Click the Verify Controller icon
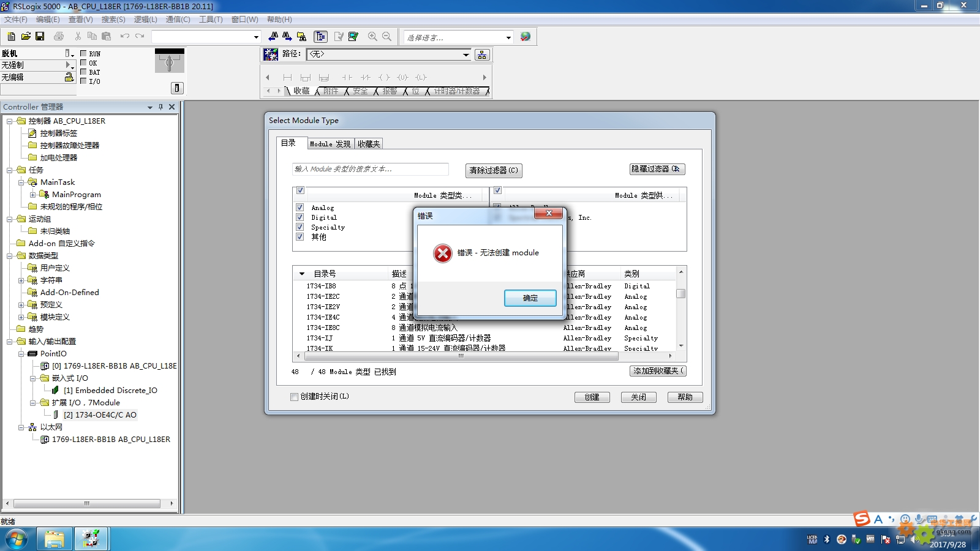 point(353,37)
